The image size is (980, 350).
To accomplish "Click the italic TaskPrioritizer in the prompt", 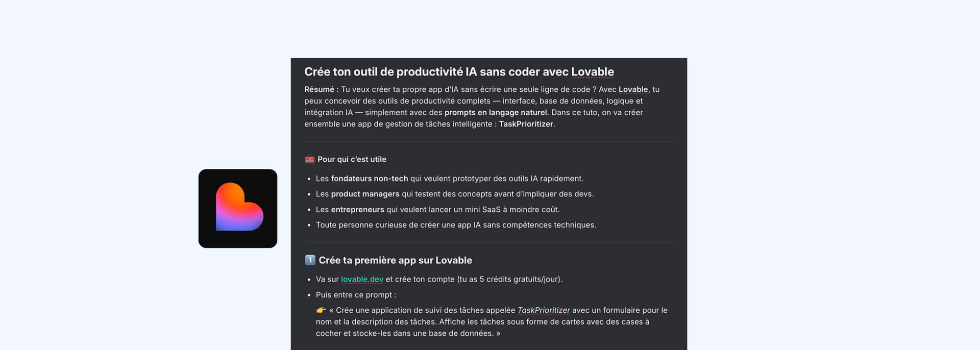I will click(544, 310).
